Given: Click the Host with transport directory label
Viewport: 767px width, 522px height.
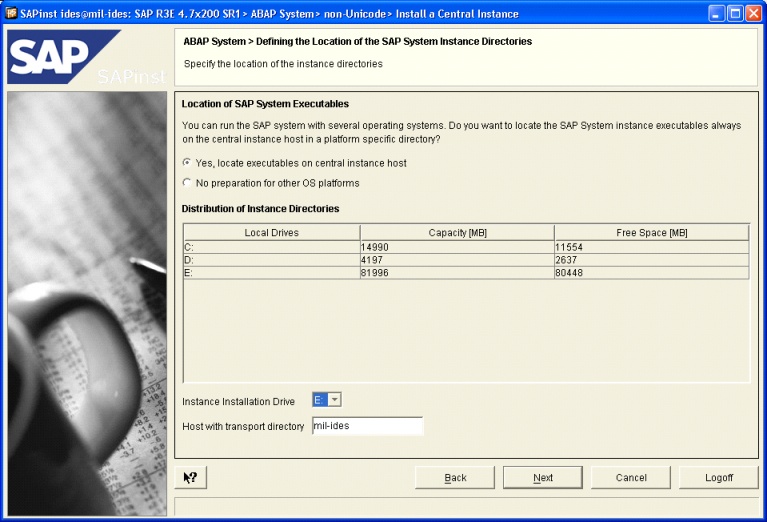Looking at the screenshot, I should click(x=243, y=427).
